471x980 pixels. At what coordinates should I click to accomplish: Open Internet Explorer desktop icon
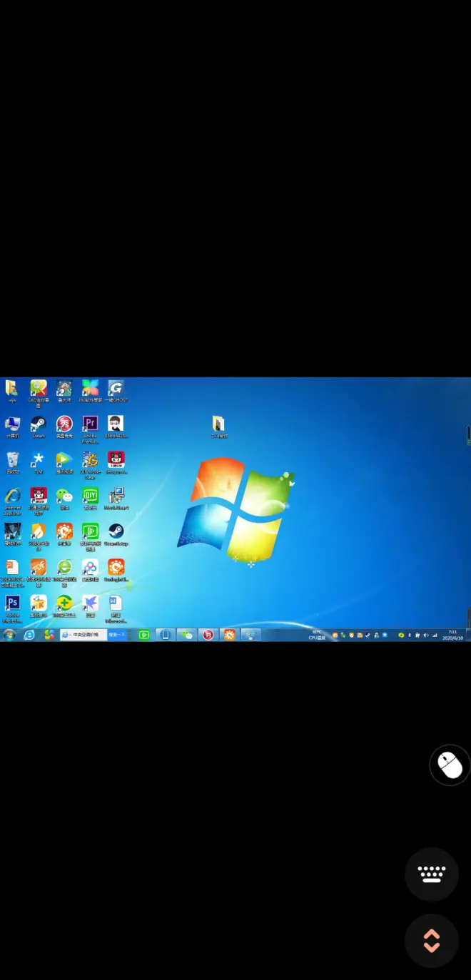click(12, 501)
